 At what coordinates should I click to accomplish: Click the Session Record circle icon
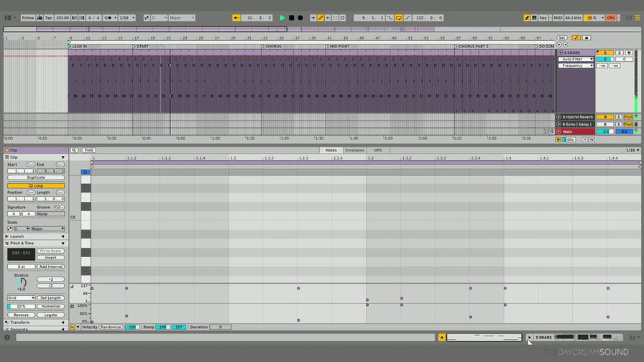[343, 18]
